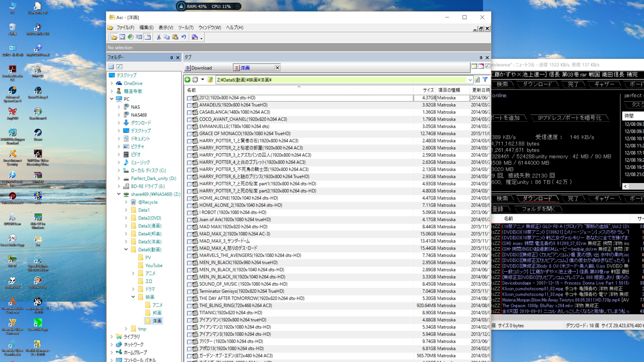Check the MAD MAX(1920x820) checkbox
644x362 pixels.
[189, 227]
